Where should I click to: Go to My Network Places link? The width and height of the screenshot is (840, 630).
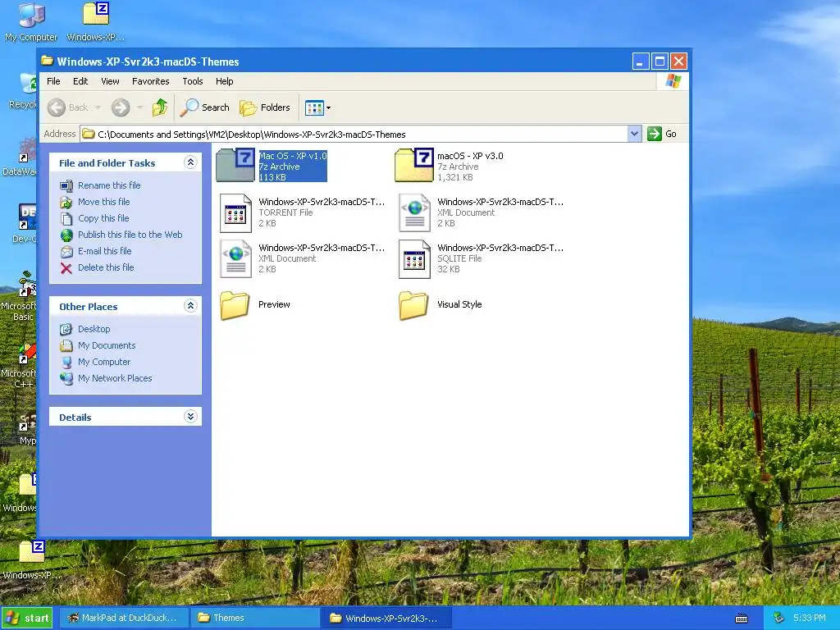[115, 378]
